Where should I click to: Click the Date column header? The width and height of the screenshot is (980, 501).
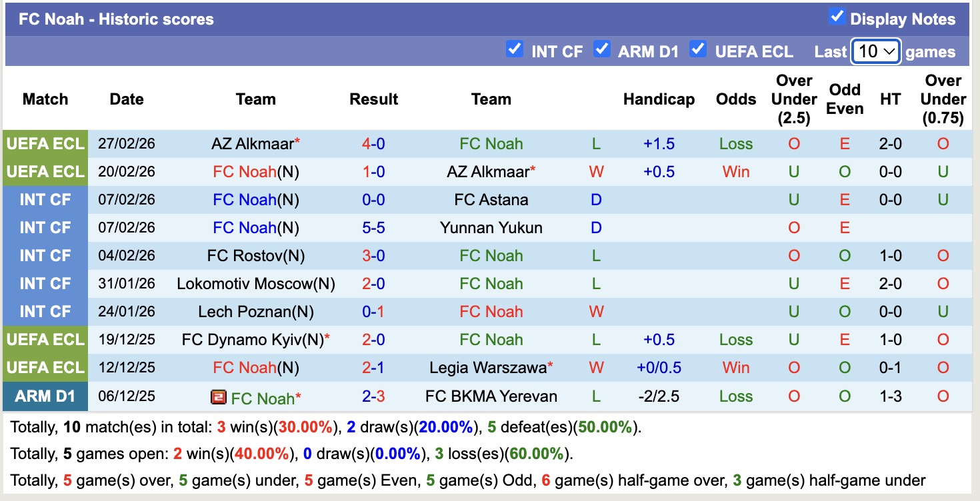(x=126, y=99)
